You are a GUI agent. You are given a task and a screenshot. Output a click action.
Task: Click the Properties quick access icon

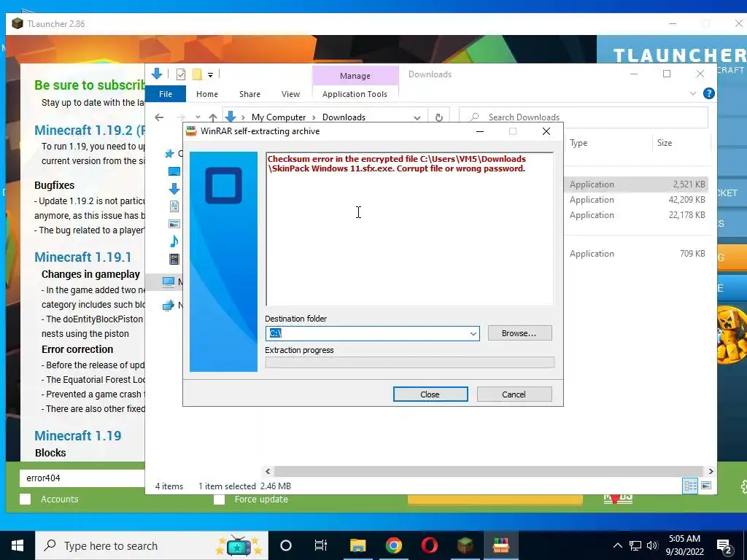pos(181,74)
